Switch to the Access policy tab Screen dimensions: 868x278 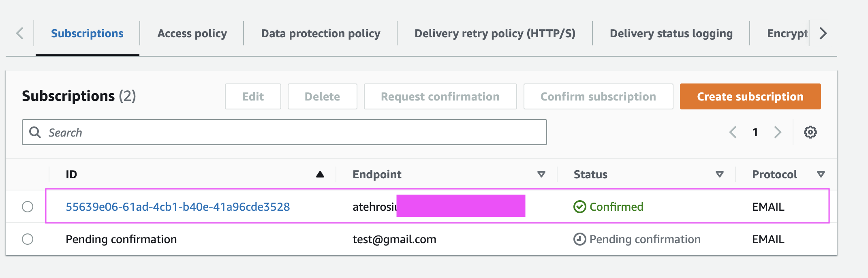tap(192, 33)
